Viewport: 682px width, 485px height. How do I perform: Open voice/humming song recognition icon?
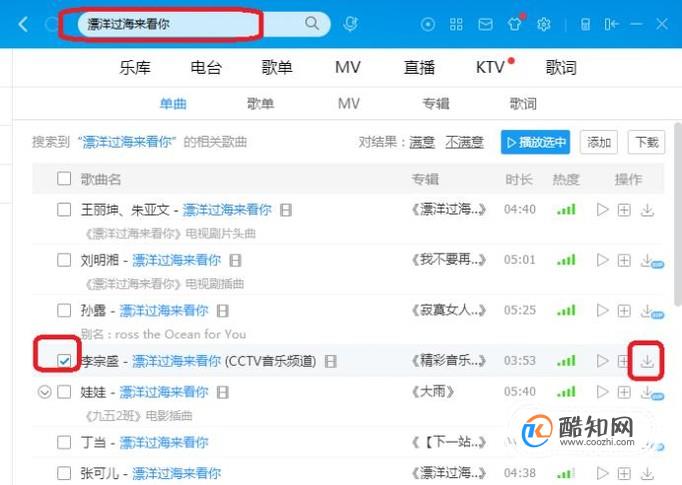[x=350, y=23]
